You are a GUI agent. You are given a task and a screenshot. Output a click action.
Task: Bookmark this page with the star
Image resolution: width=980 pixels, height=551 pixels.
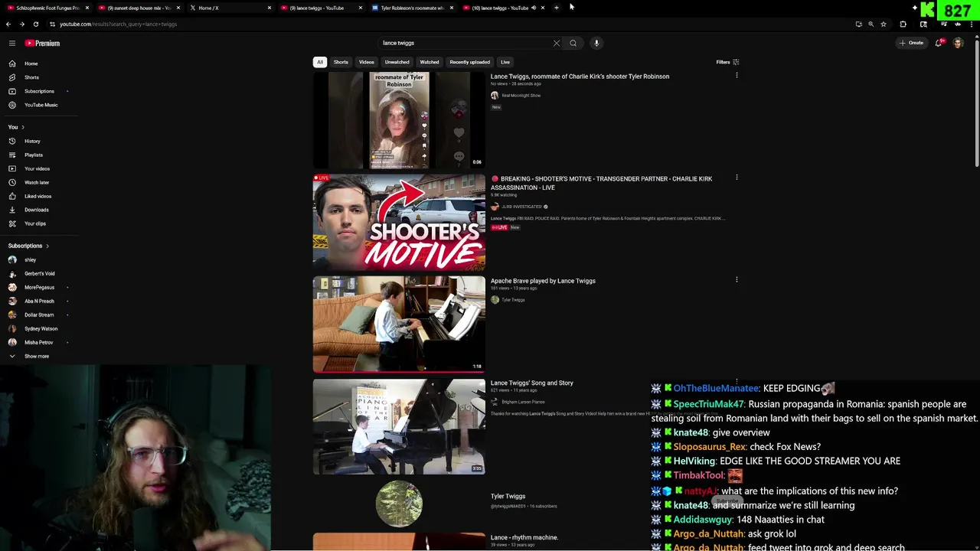(884, 24)
